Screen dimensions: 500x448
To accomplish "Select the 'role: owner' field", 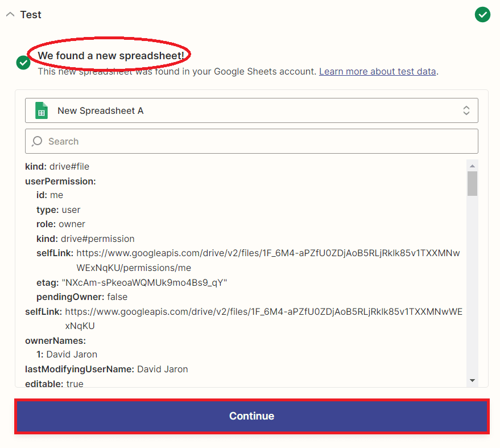I will (x=61, y=224).
